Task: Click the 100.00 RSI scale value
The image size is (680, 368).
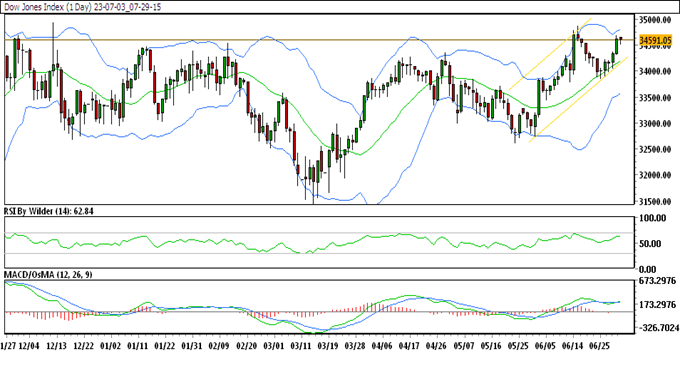Action: [x=653, y=218]
